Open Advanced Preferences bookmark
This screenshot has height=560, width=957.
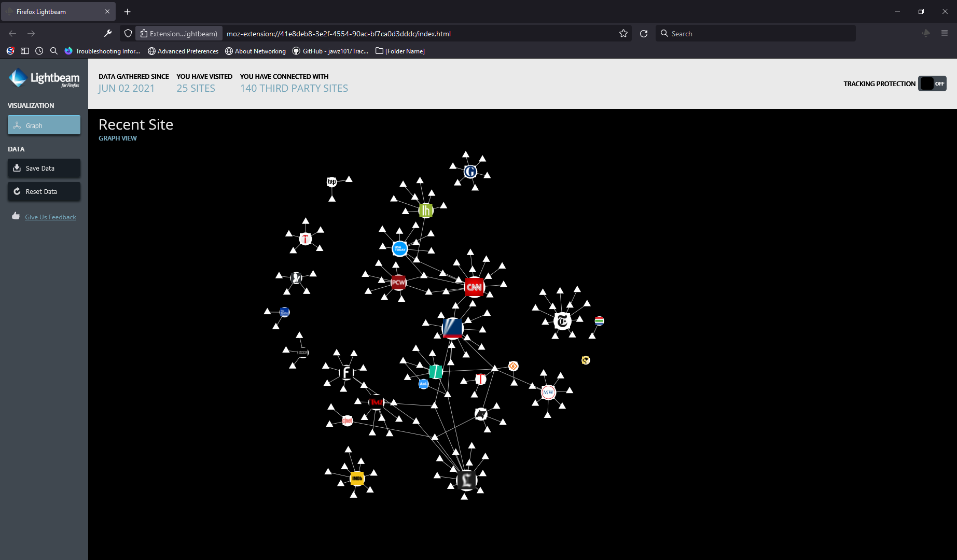coord(183,51)
